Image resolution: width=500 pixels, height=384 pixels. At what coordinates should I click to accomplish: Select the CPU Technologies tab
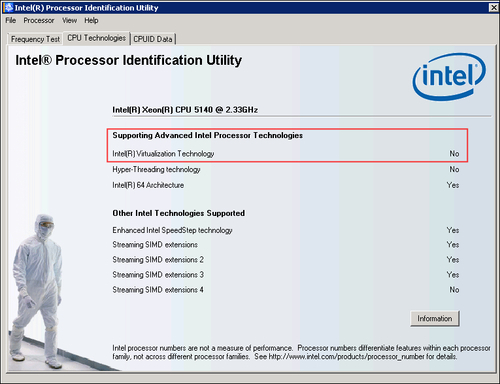point(97,38)
